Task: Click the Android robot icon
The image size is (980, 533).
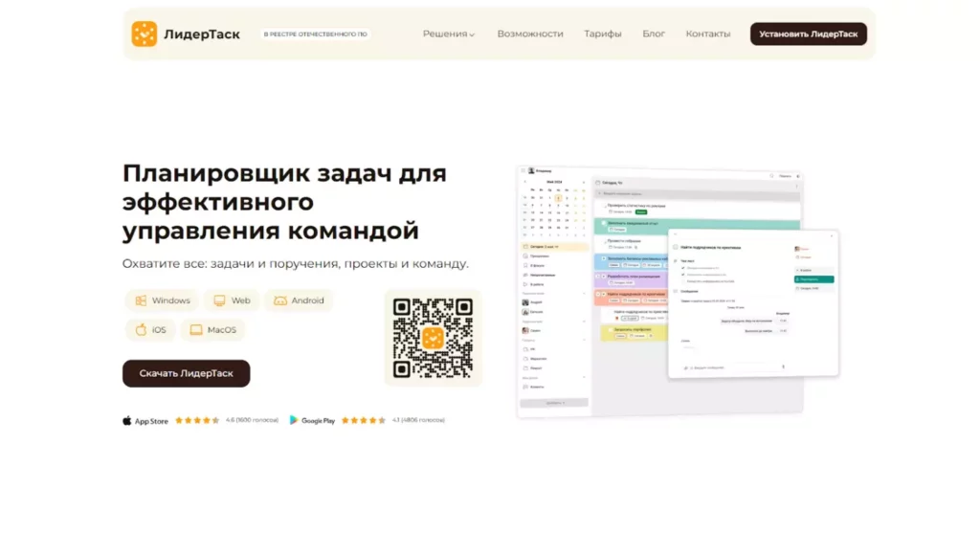Action: [x=280, y=300]
